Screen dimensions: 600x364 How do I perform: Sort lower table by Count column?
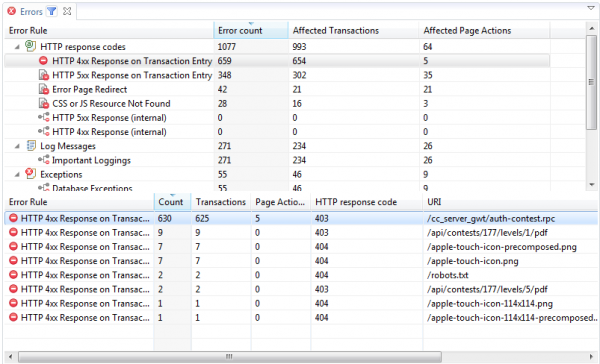[x=172, y=202]
